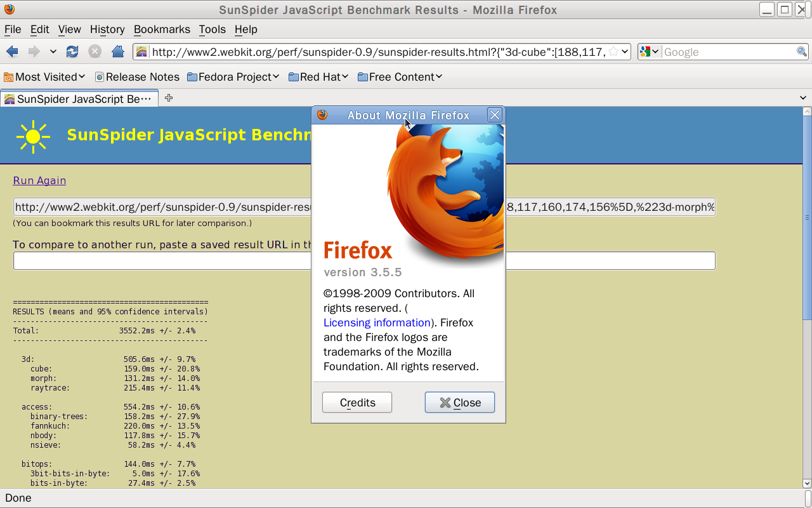Open the Tools menu
The width and height of the screenshot is (812, 508).
click(x=212, y=29)
